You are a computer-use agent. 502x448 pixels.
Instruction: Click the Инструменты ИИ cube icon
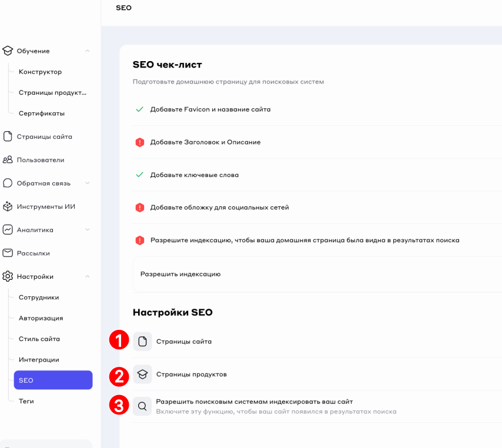(8, 206)
